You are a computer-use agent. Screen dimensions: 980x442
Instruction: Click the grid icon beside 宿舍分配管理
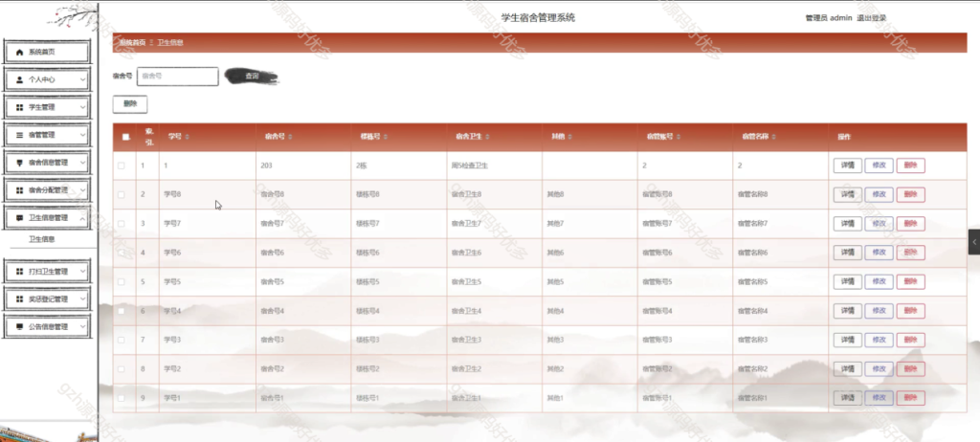coord(20,190)
